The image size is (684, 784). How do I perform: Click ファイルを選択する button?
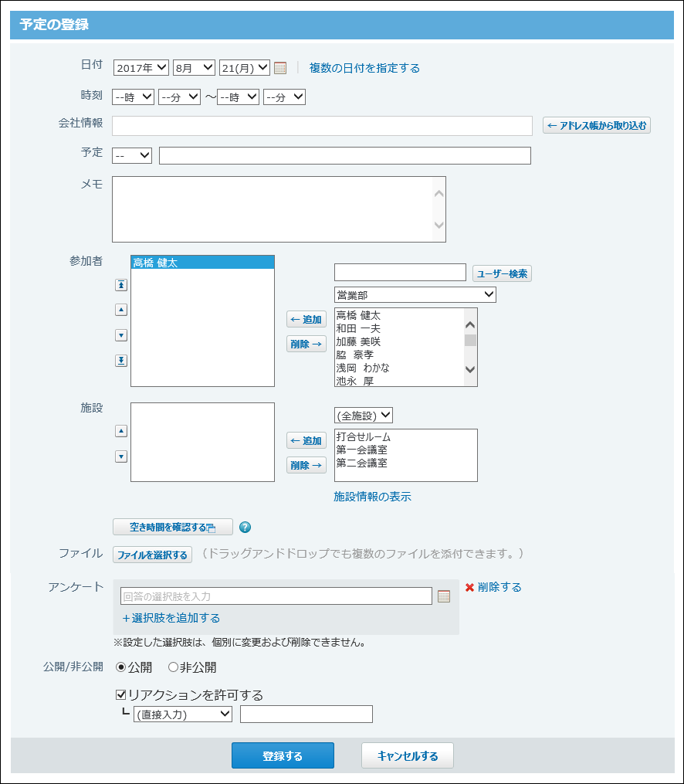click(x=152, y=555)
